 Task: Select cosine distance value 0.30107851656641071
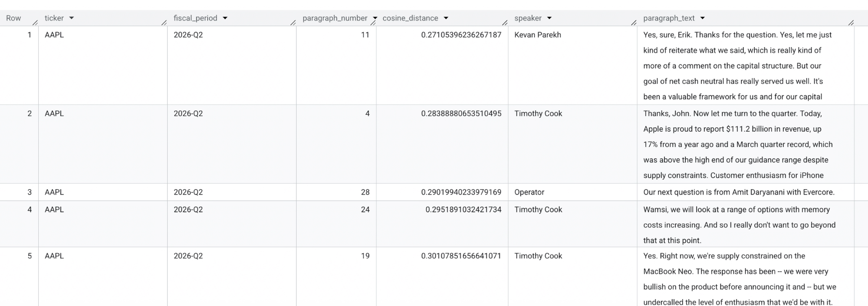click(x=461, y=256)
